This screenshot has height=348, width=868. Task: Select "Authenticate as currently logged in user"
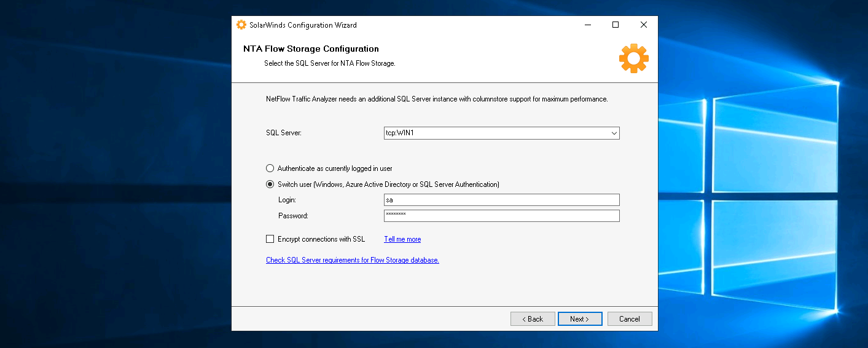(270, 168)
